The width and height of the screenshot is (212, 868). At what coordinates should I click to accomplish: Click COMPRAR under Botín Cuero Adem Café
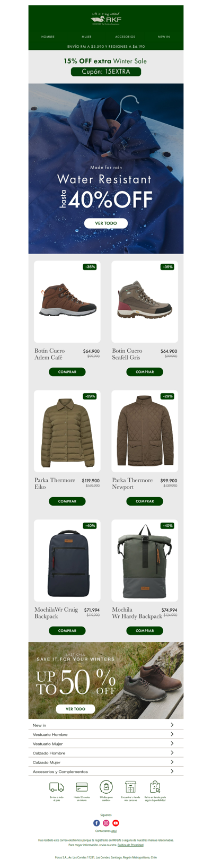click(67, 372)
